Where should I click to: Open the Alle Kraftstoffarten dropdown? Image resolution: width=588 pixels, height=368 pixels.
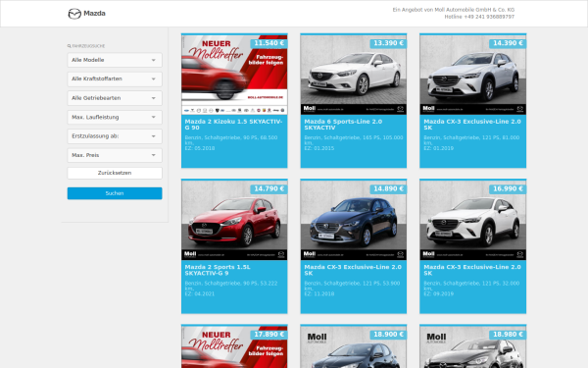(115, 79)
